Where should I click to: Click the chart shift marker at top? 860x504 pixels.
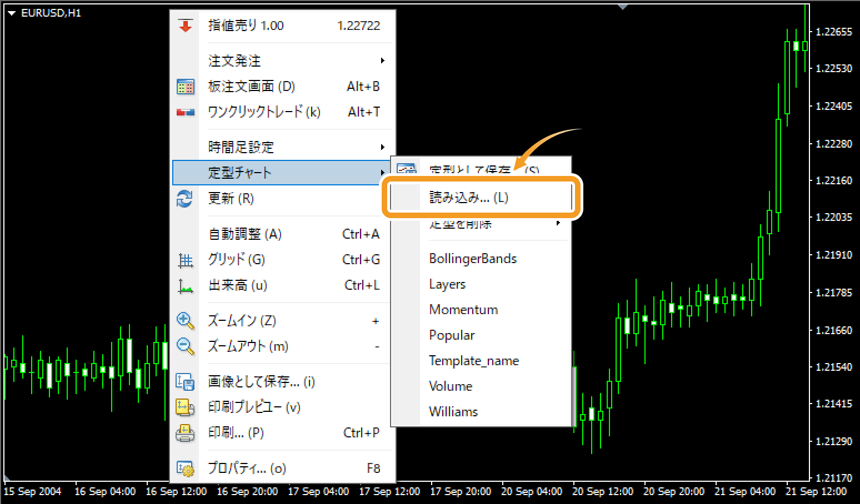pos(623,7)
